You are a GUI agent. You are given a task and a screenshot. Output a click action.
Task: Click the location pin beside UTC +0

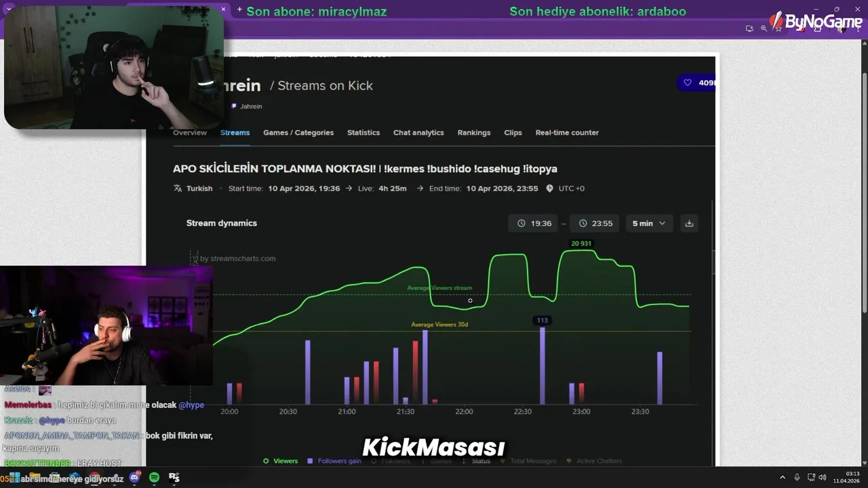tap(549, 188)
